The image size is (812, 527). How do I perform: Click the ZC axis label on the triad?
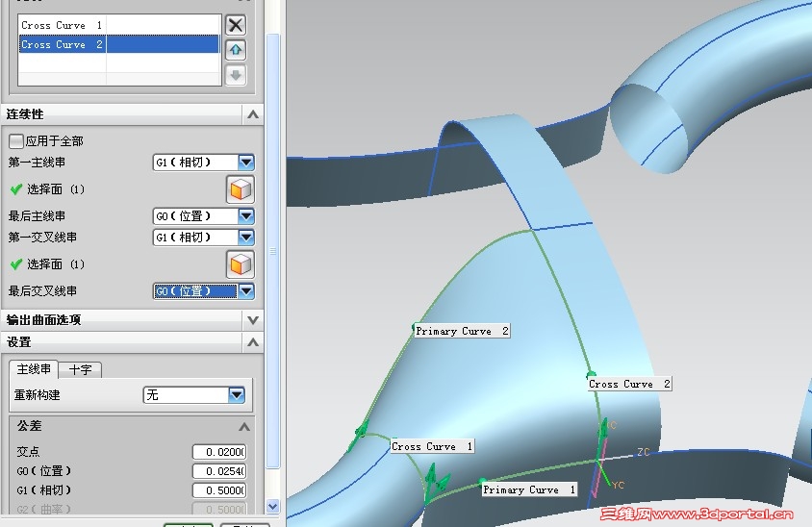644,452
